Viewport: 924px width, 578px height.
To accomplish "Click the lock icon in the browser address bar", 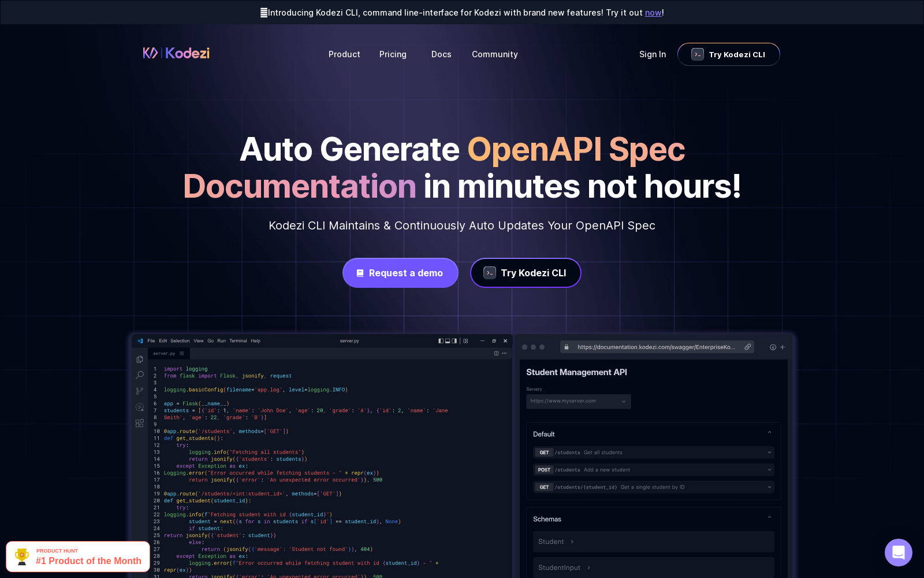I will tap(567, 347).
